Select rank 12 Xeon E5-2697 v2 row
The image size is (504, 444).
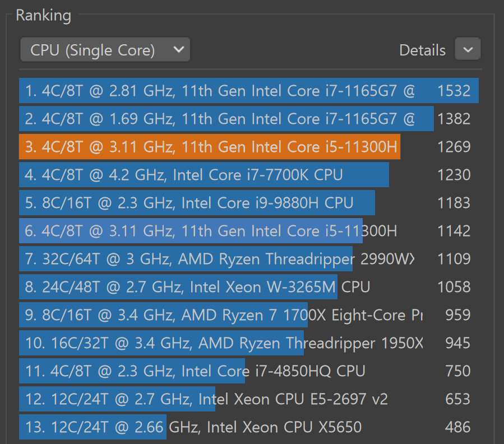click(249, 399)
